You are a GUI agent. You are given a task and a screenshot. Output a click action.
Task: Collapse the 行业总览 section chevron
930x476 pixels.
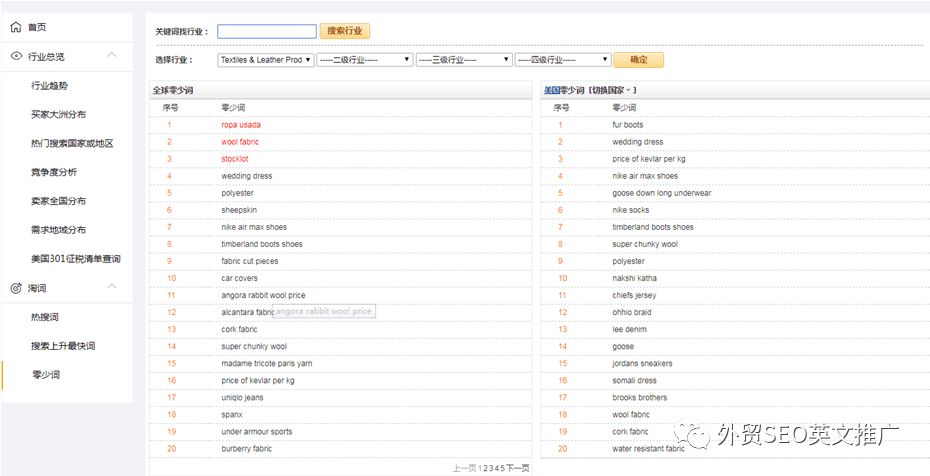pyautogui.click(x=112, y=55)
